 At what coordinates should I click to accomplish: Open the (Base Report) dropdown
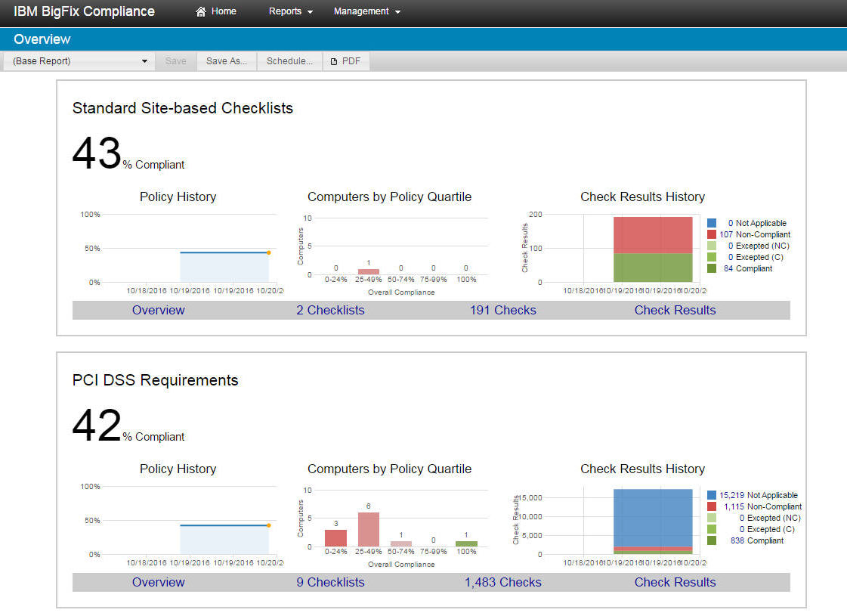pyautogui.click(x=78, y=61)
